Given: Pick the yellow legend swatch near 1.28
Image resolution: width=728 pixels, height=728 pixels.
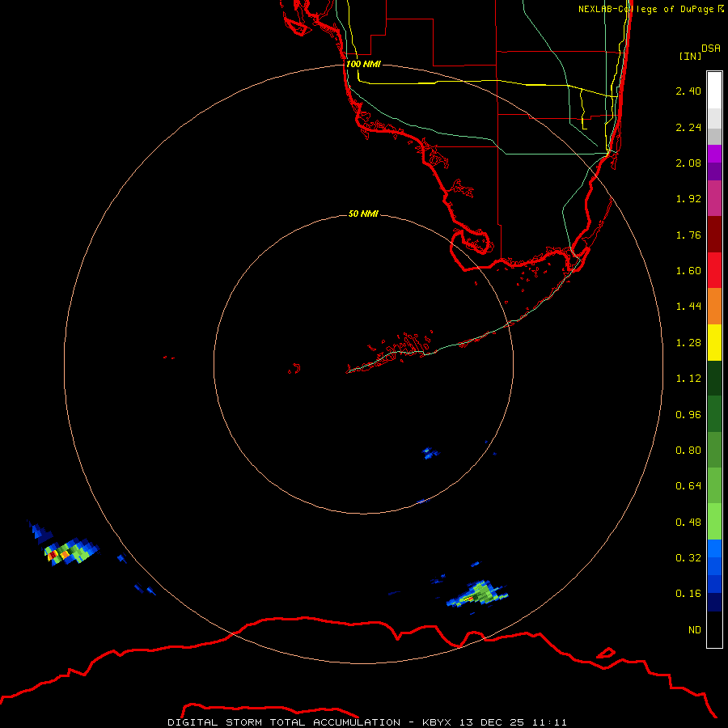Looking at the screenshot, I should (x=714, y=343).
